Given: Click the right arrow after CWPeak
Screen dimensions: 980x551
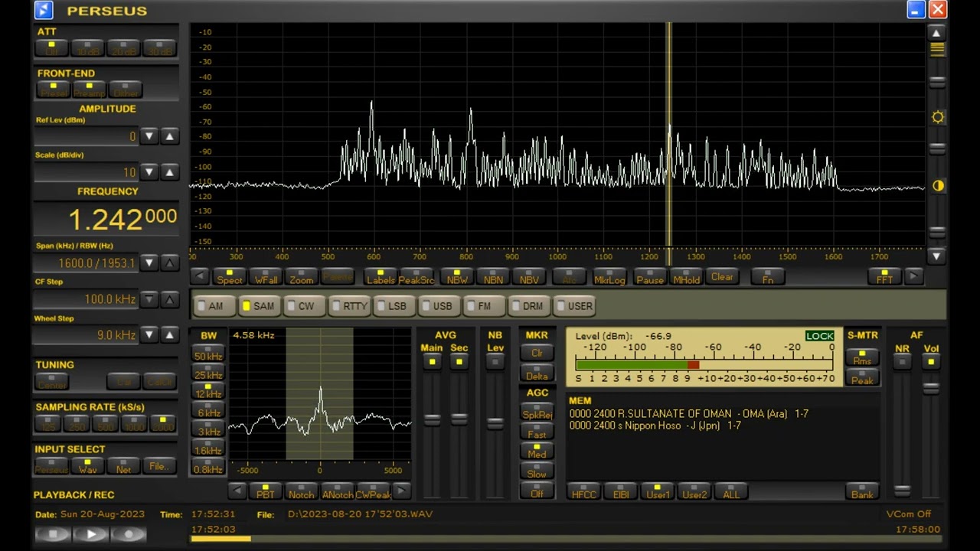Looking at the screenshot, I should coord(401,491).
